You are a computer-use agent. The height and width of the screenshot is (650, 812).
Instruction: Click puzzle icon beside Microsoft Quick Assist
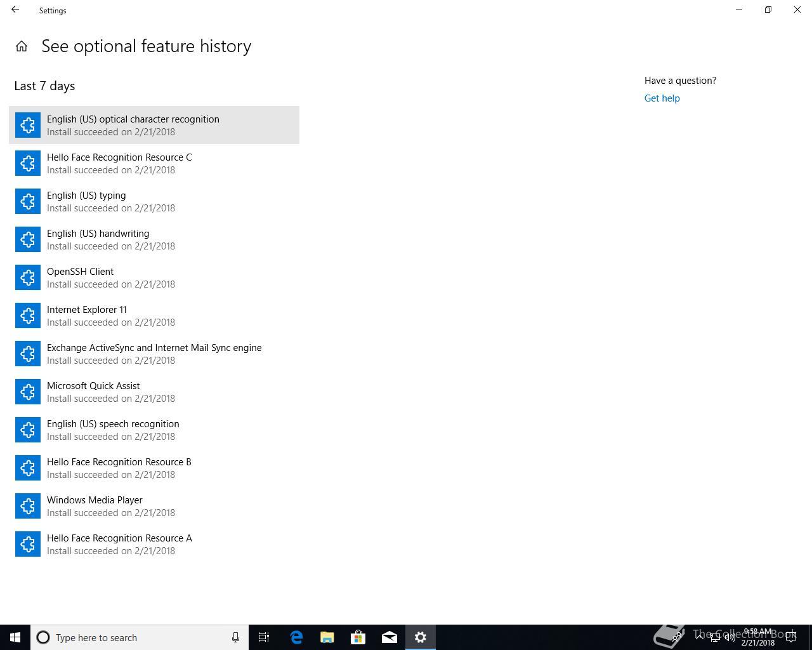tap(28, 392)
